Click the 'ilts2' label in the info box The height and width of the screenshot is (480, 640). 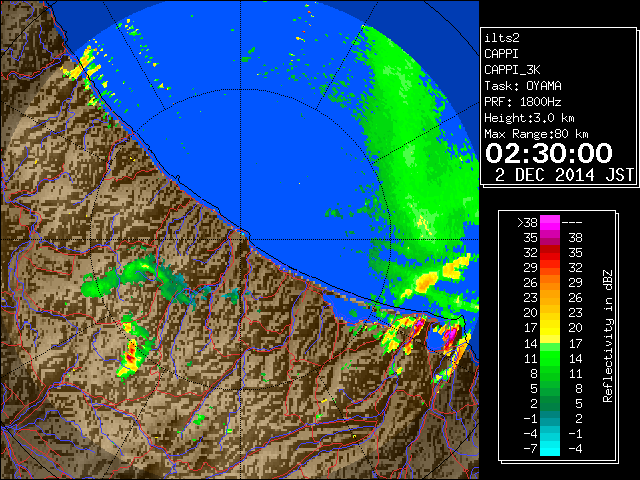pyautogui.click(x=502, y=38)
